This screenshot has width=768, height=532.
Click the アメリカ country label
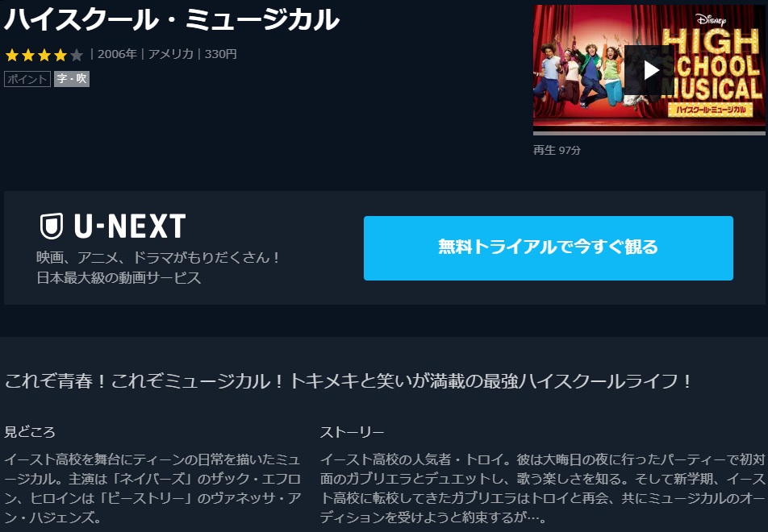coord(171,54)
